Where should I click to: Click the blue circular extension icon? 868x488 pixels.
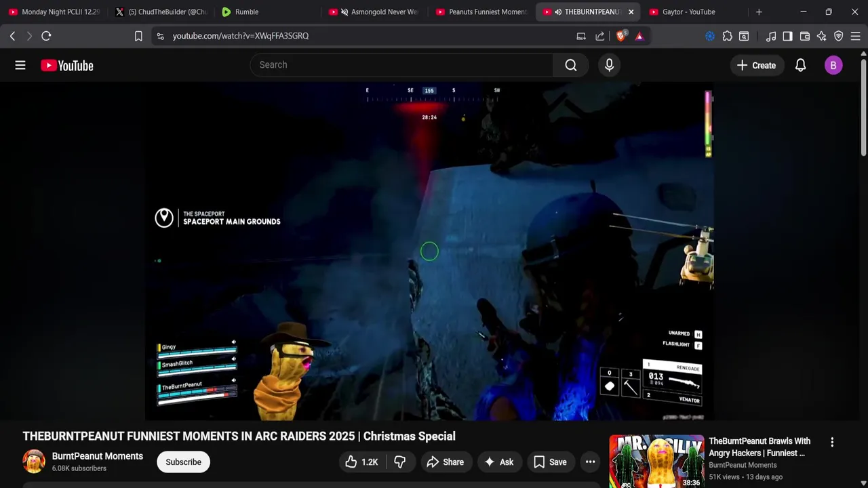click(710, 36)
